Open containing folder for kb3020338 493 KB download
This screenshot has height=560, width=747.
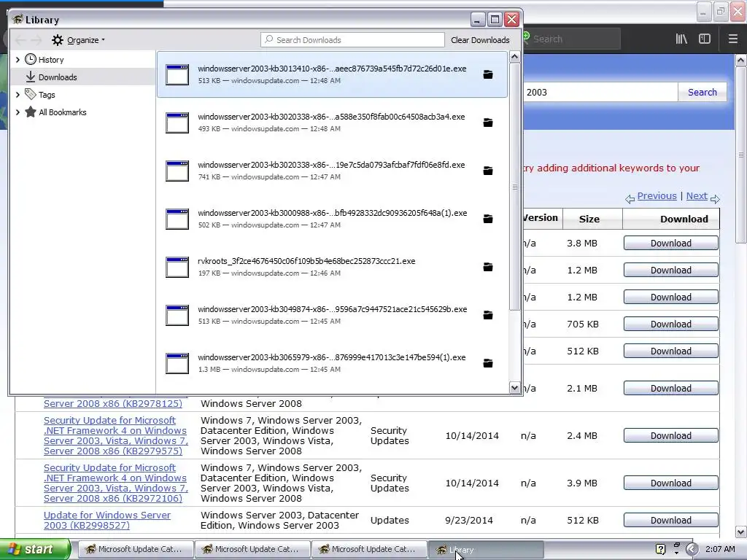tap(488, 122)
